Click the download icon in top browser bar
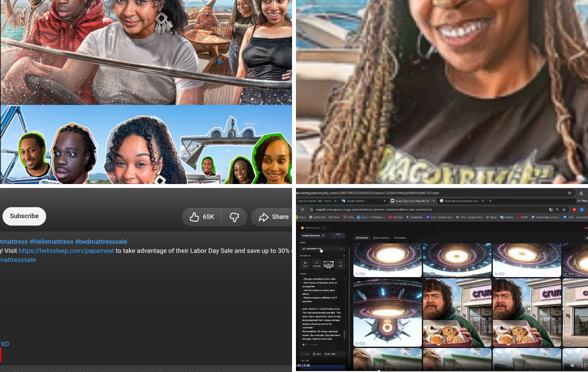588x372 pixels. point(581,193)
